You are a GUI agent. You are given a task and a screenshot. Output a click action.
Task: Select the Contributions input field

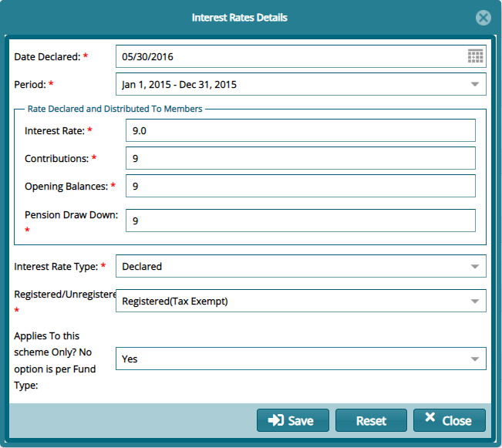click(x=300, y=159)
